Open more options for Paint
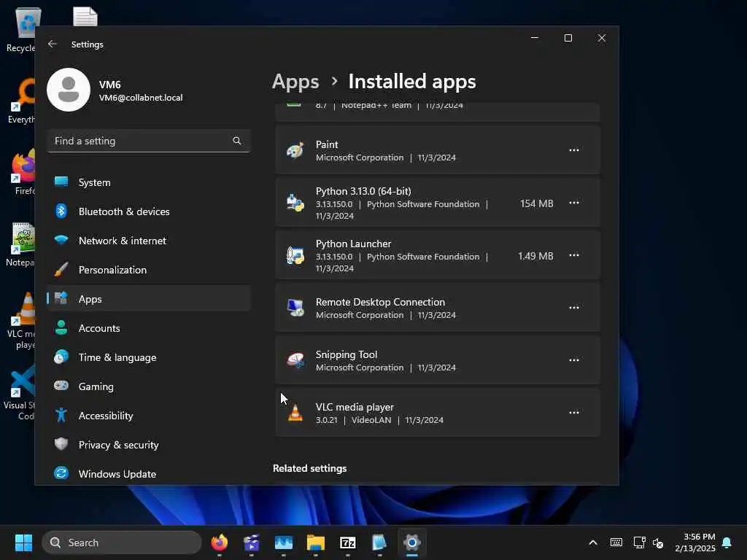Image resolution: width=747 pixels, height=560 pixels. tap(574, 150)
